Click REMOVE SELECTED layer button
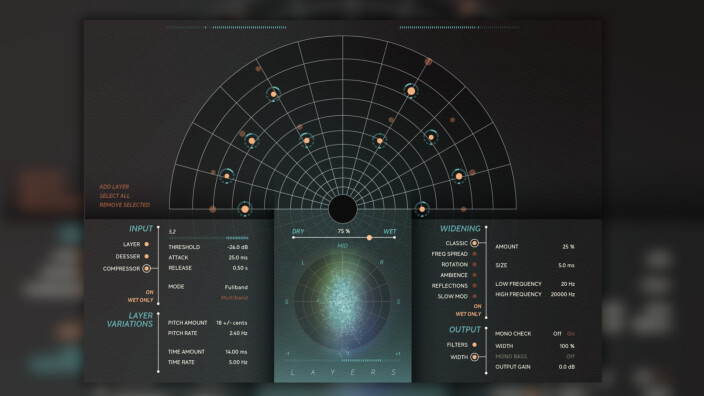Image resolution: width=704 pixels, height=396 pixels. (x=124, y=205)
